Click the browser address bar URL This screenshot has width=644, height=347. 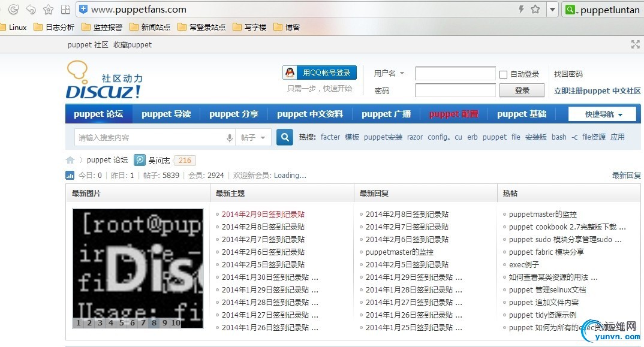pyautogui.click(x=139, y=9)
